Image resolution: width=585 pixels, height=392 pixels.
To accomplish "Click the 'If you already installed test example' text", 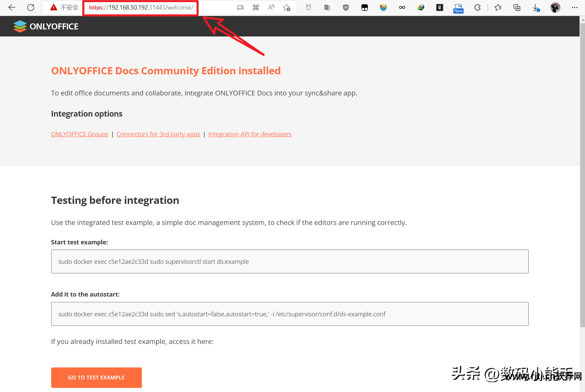I will pyautogui.click(x=132, y=342).
